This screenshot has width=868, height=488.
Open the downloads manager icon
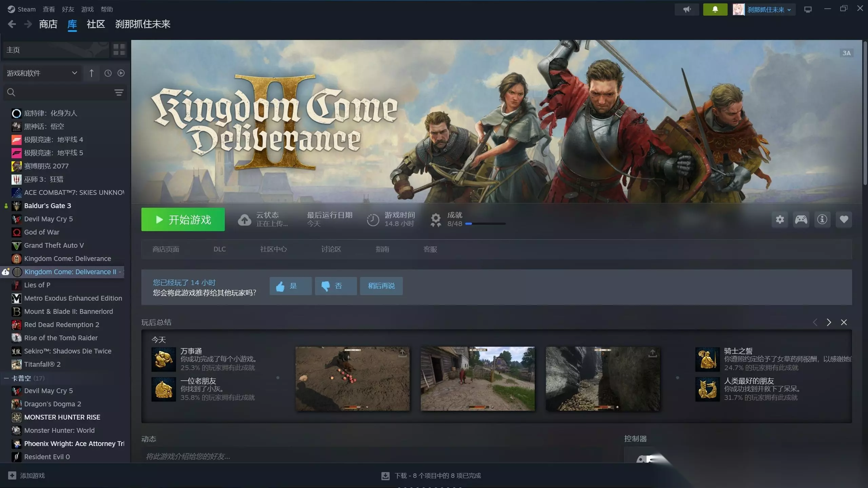[386, 476]
